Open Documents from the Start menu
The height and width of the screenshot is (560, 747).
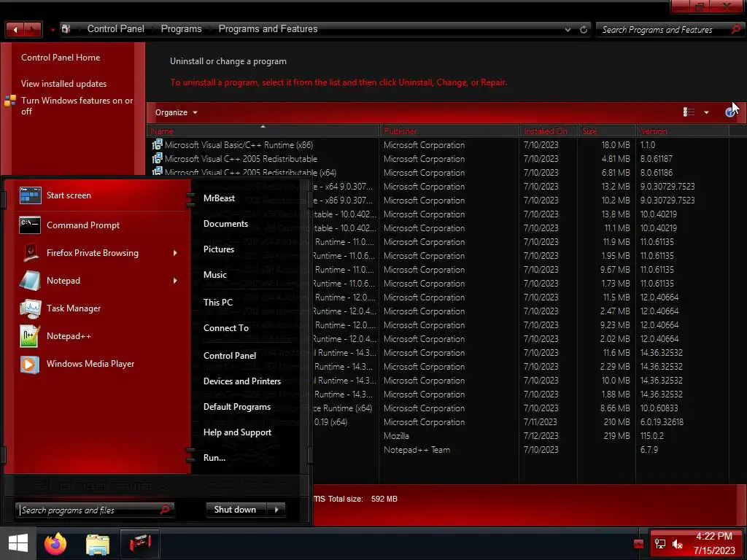226,224
